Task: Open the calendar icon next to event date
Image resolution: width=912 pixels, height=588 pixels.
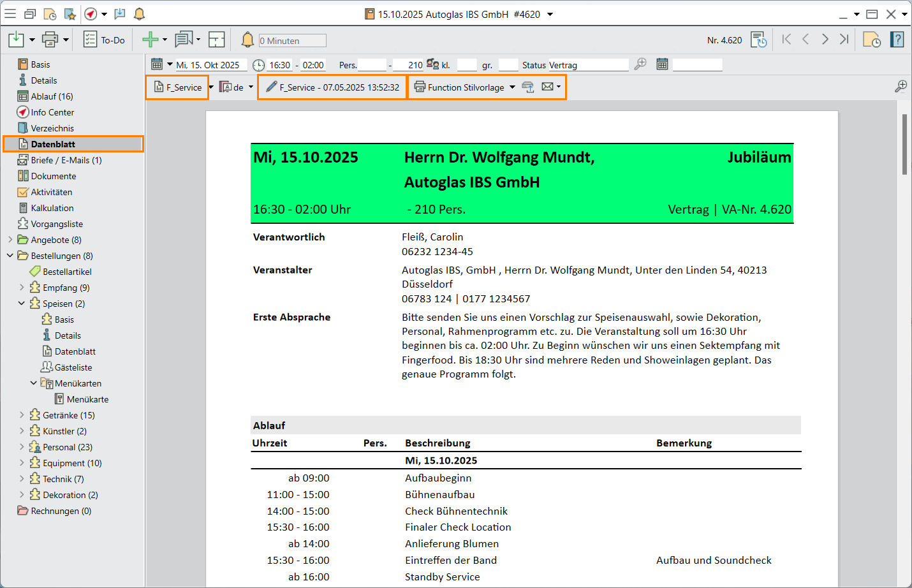Action: click(157, 64)
